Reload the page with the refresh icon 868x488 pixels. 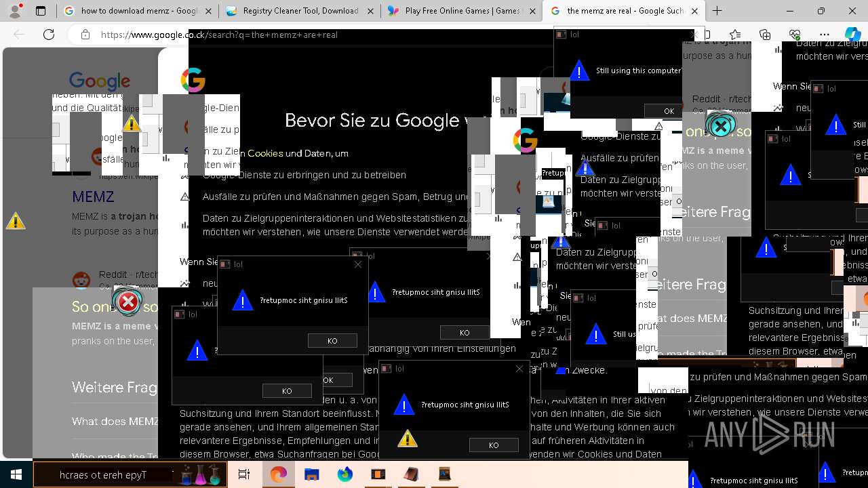pyautogui.click(x=49, y=35)
